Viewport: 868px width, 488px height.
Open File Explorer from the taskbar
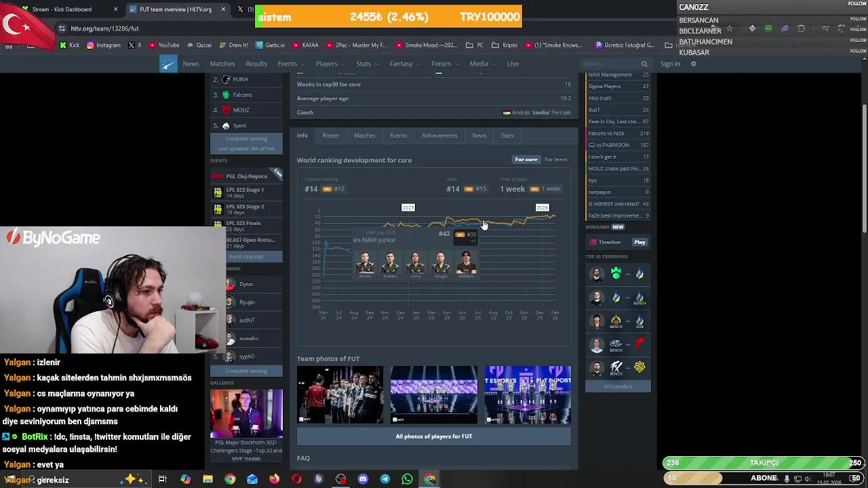pos(208,479)
